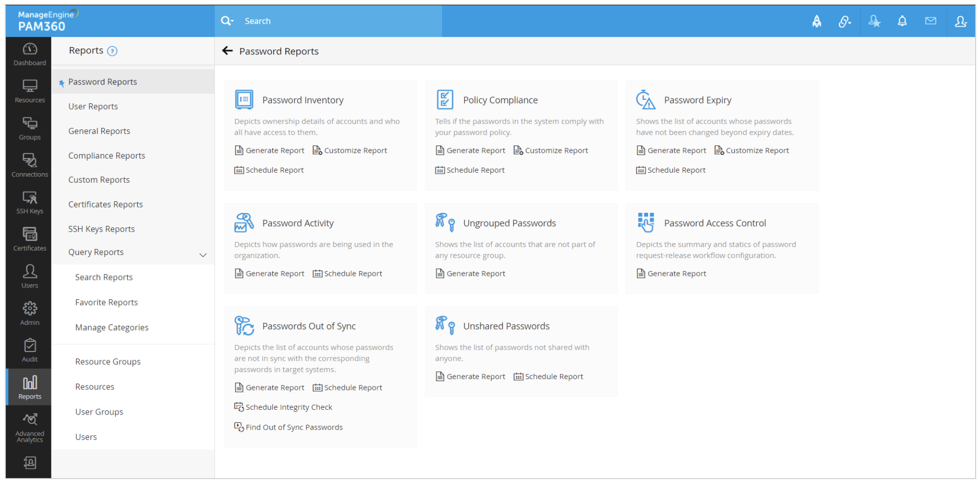Select the Compliance Reports menu item
Screen dimensions: 980x481
tap(107, 155)
